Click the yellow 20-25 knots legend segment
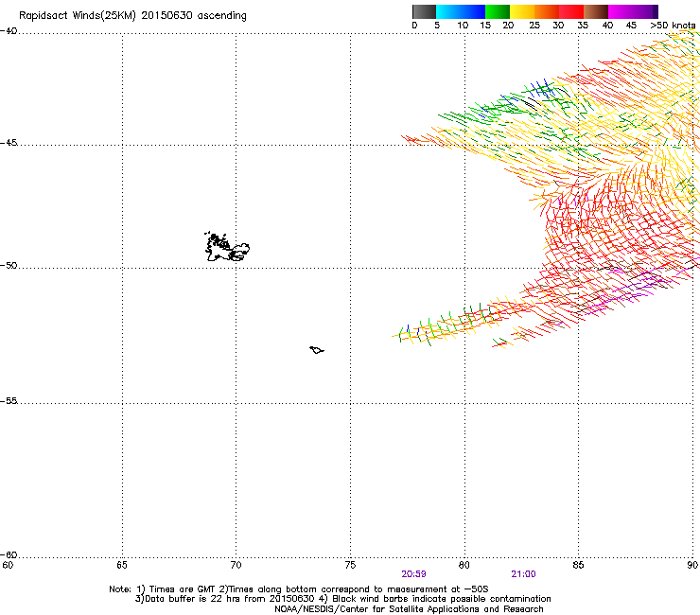The height and width of the screenshot is (615, 700). (x=522, y=11)
